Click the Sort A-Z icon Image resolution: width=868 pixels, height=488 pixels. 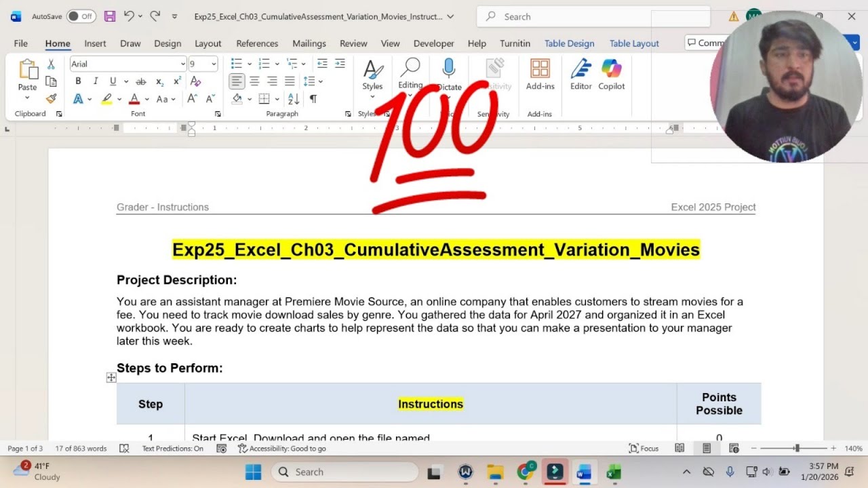click(x=294, y=99)
